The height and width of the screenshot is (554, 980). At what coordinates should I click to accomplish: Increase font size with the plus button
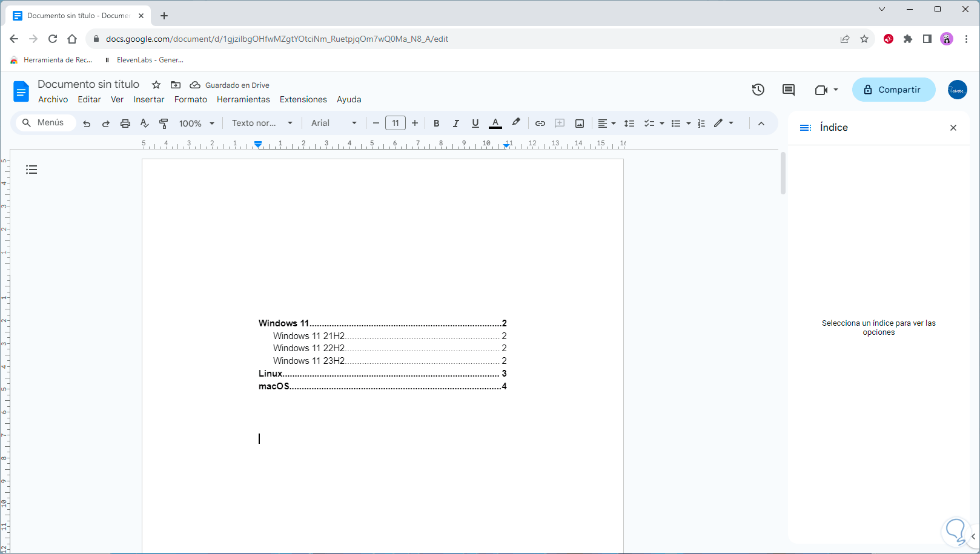415,124
